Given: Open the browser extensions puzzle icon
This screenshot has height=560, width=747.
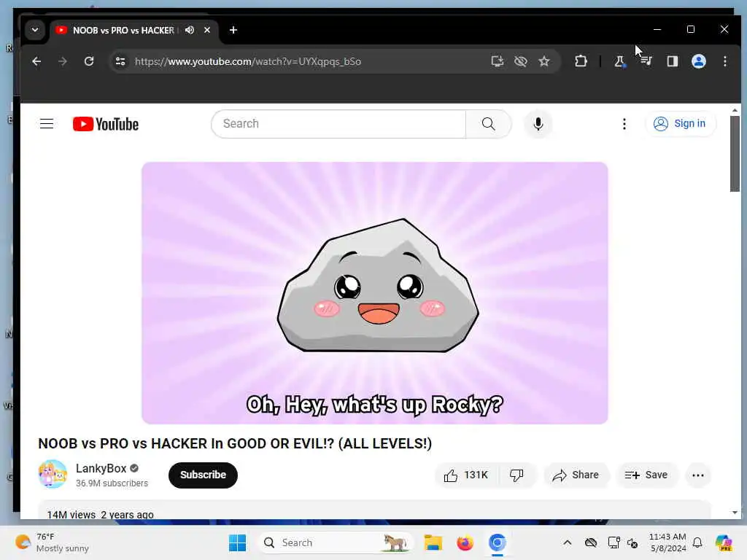Looking at the screenshot, I should [x=581, y=61].
